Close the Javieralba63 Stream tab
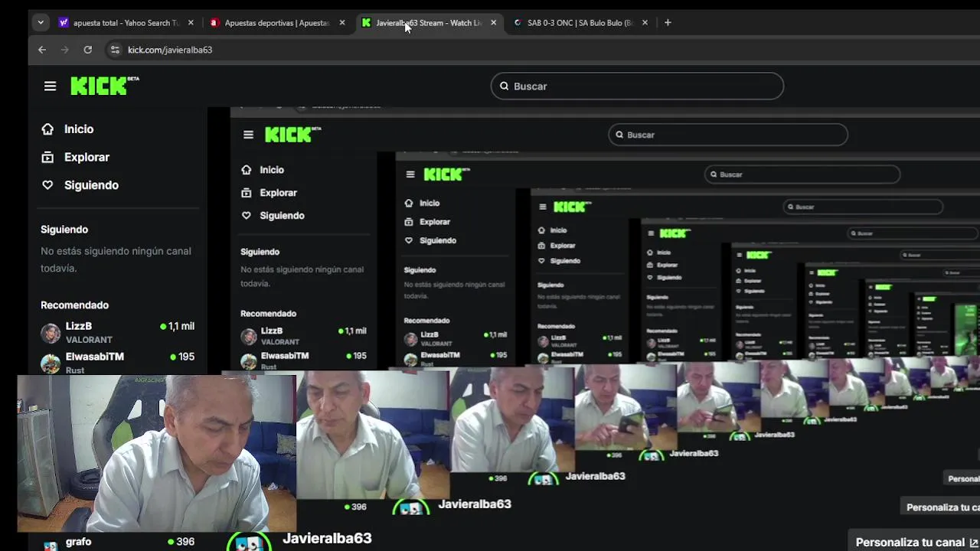The width and height of the screenshot is (980, 551). click(x=493, y=23)
